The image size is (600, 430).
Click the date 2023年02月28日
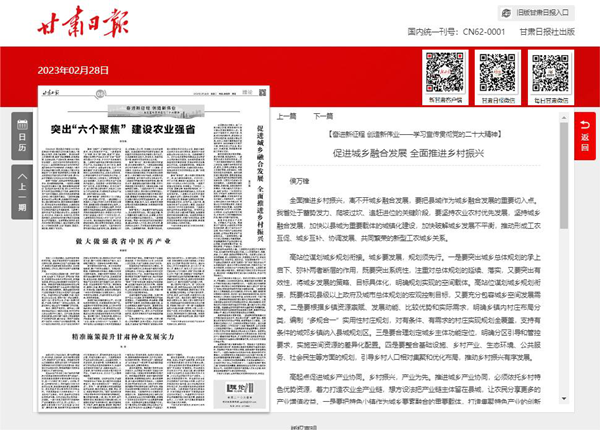point(73,70)
